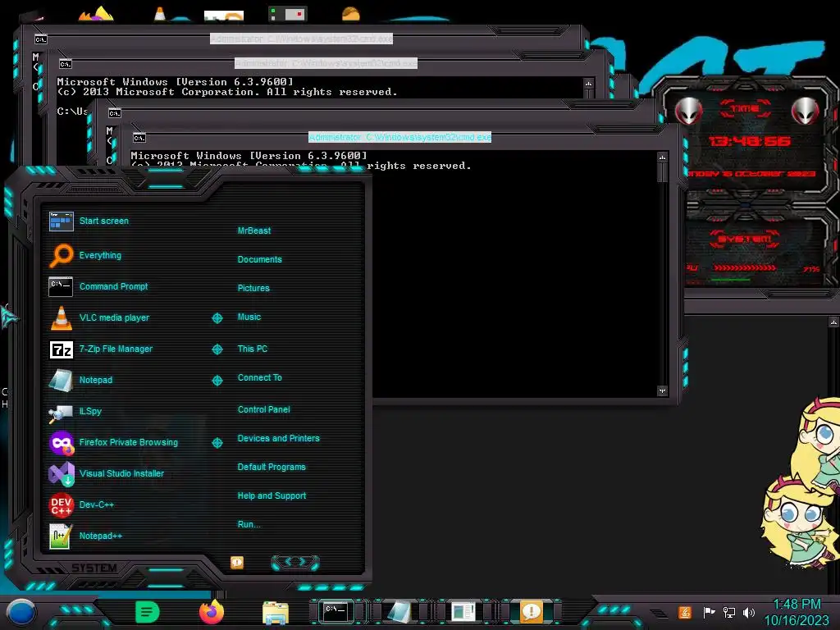The image size is (840, 630).
Task: Open the Java tray icon
Action: (685, 612)
